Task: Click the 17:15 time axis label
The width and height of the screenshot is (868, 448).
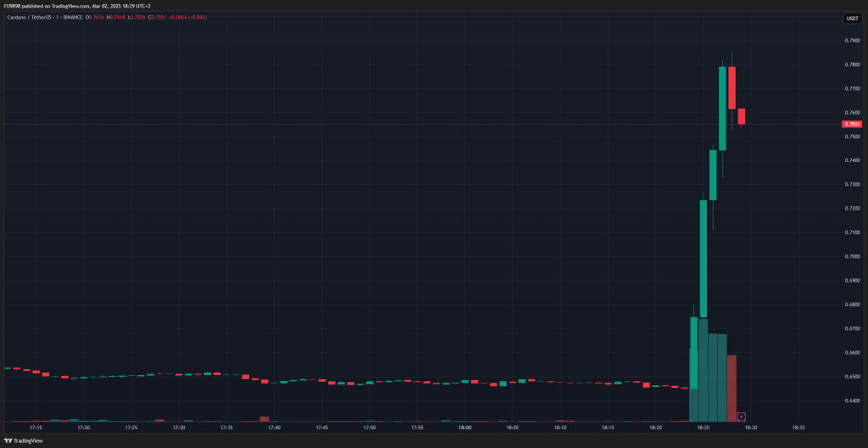Action: [x=36, y=428]
